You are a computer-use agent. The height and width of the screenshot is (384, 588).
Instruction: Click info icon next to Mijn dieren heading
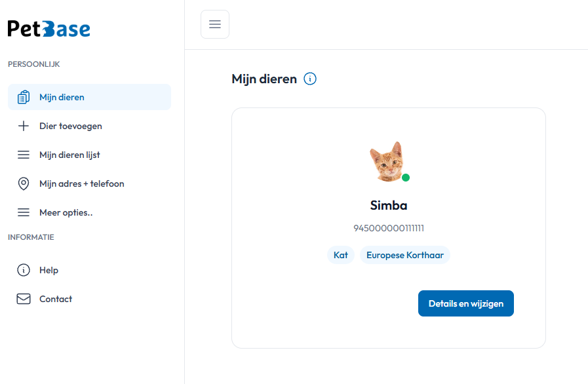coord(310,79)
